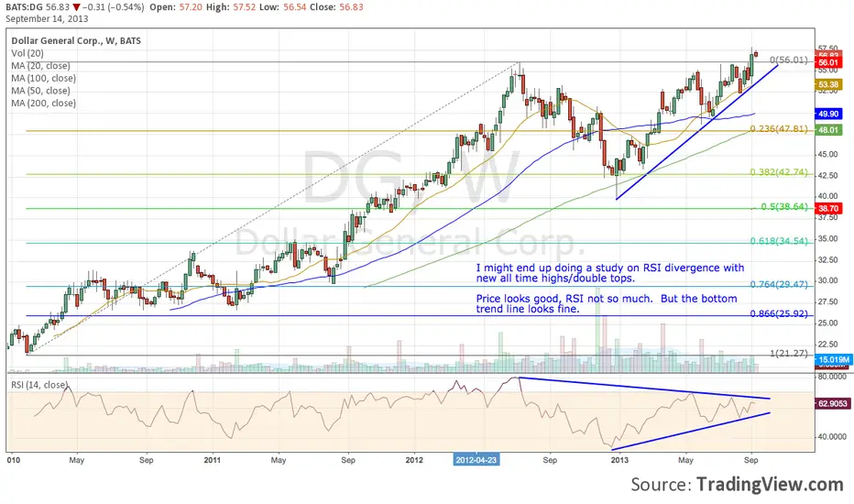Screen dimensions: 854x504
Task: Select the High: 57.52 value
Action: (231, 7)
